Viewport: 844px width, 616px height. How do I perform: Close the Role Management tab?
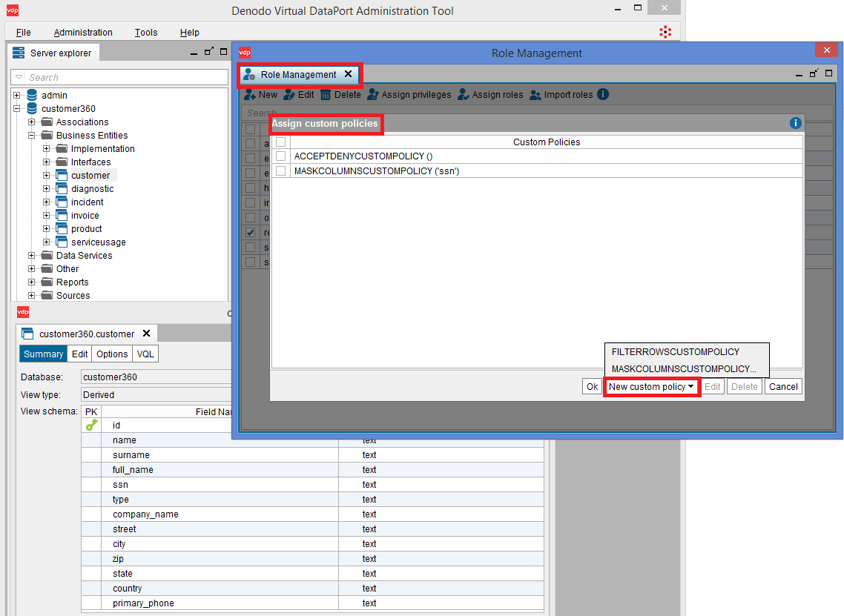coord(349,74)
